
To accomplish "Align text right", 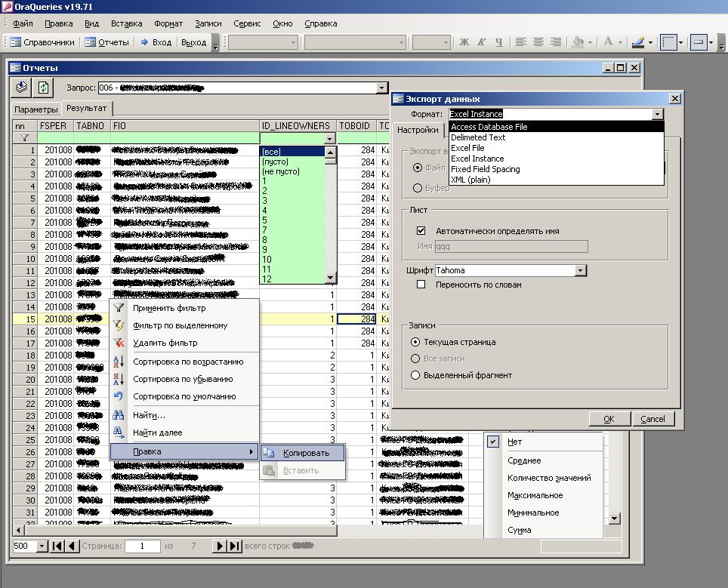I will 556,42.
